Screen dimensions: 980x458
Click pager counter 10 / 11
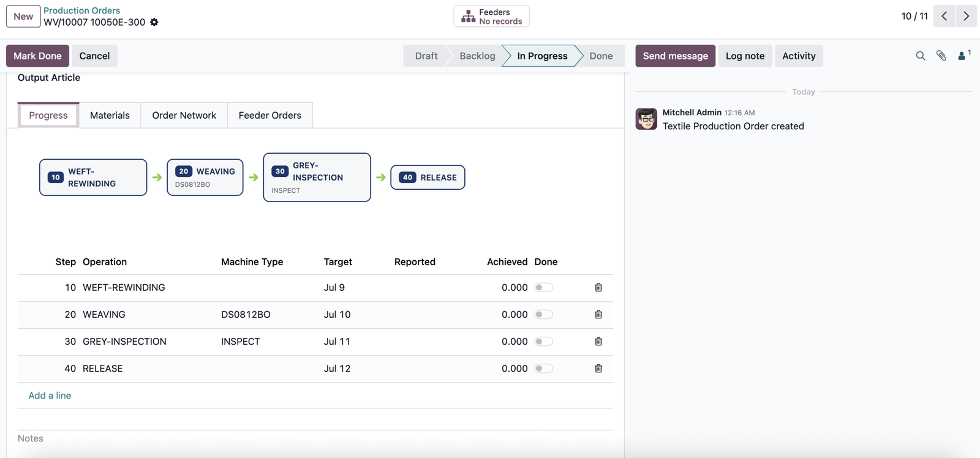coord(914,17)
